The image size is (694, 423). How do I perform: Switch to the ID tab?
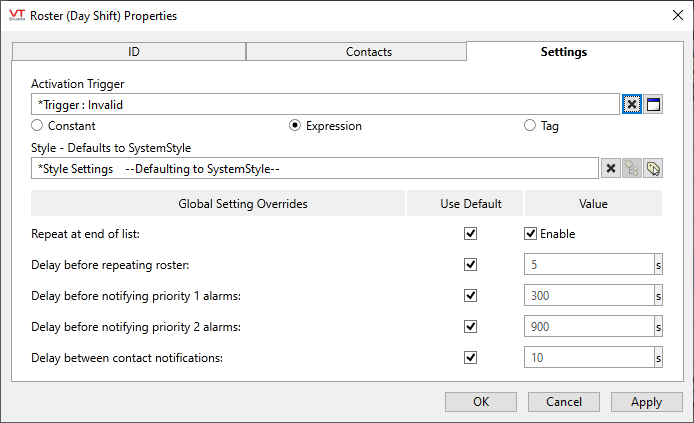(133, 52)
